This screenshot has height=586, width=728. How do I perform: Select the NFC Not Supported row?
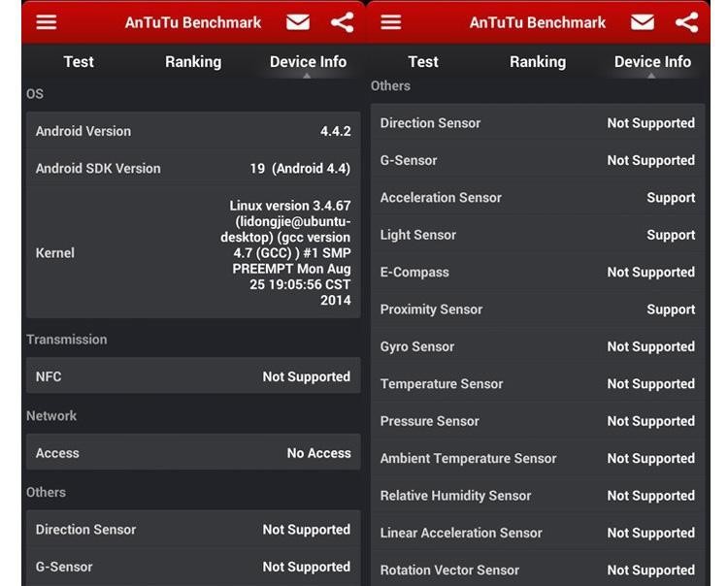(192, 376)
